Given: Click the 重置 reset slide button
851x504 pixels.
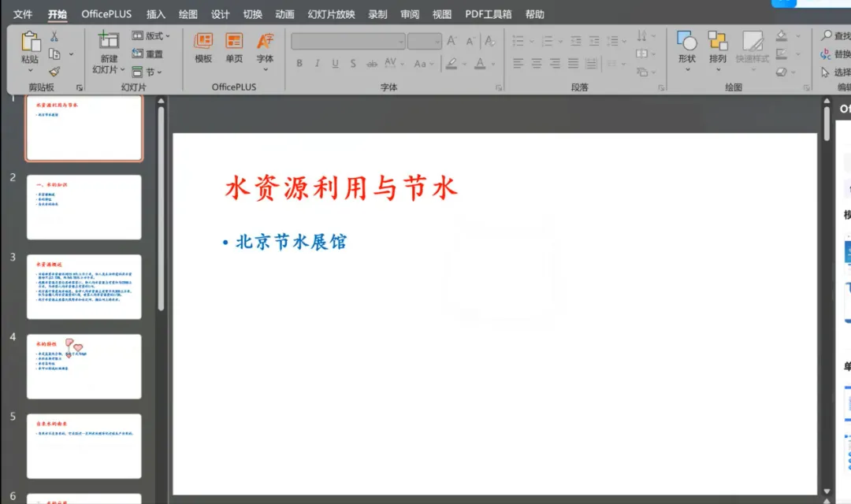Looking at the screenshot, I should pyautogui.click(x=147, y=54).
